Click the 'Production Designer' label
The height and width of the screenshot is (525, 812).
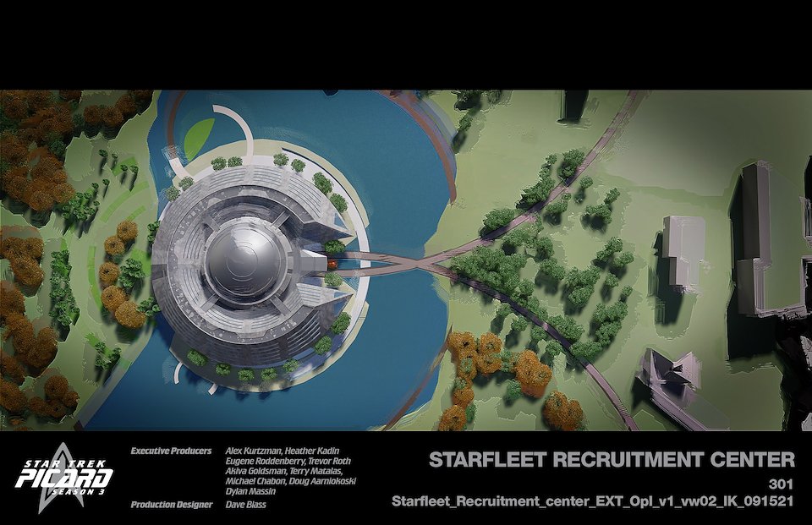point(172,505)
